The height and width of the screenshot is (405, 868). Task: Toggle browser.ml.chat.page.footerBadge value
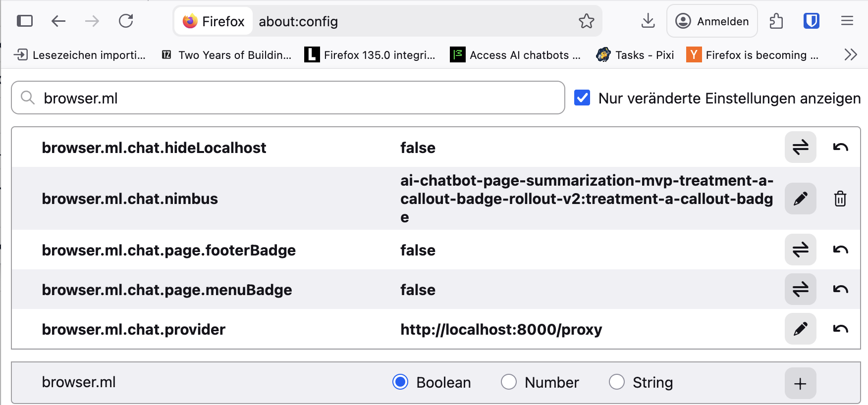click(800, 250)
